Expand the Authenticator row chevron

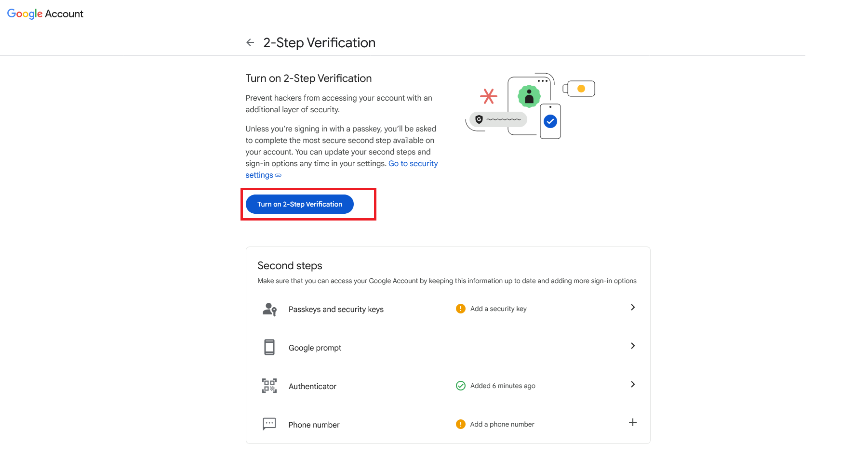633,384
